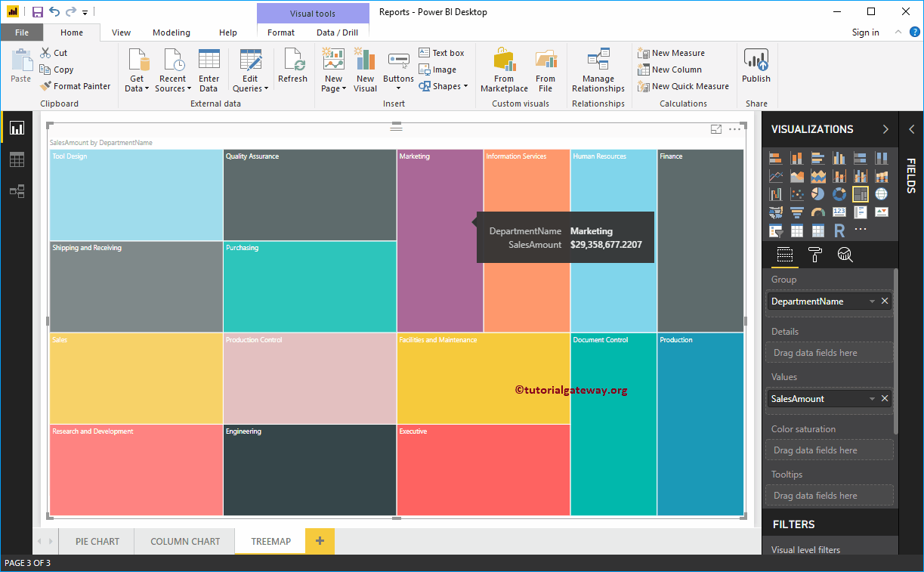Select the Gauge visualization
Image resolution: width=924 pixels, height=572 pixels.
[818, 212]
